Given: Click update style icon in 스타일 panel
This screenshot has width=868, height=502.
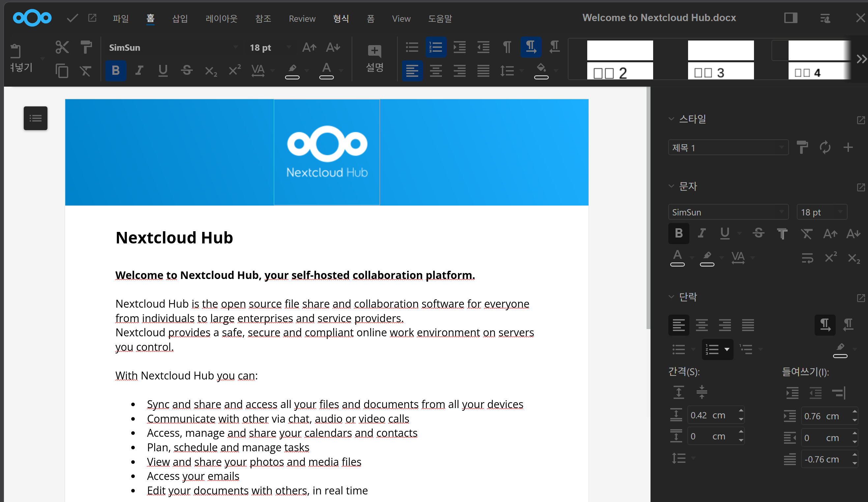Looking at the screenshot, I should (825, 147).
